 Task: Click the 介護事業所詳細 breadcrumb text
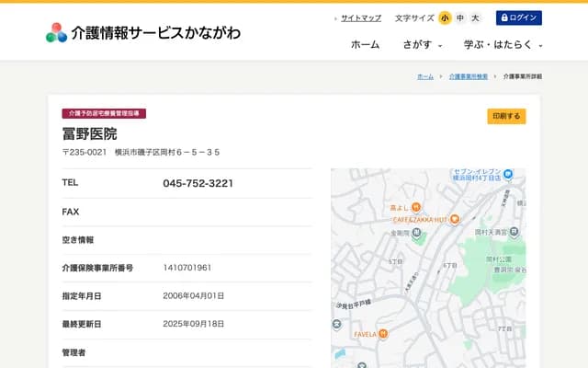[523, 76]
